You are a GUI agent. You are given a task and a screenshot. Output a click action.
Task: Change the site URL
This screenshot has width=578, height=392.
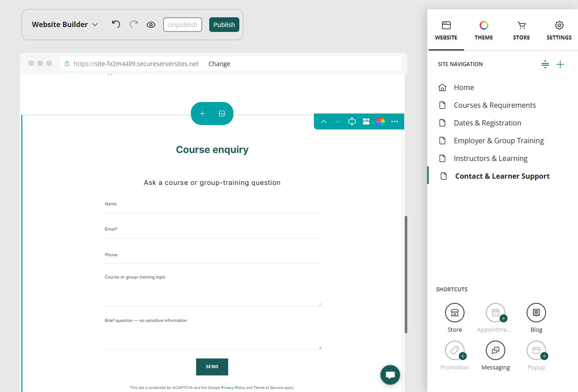(x=219, y=63)
